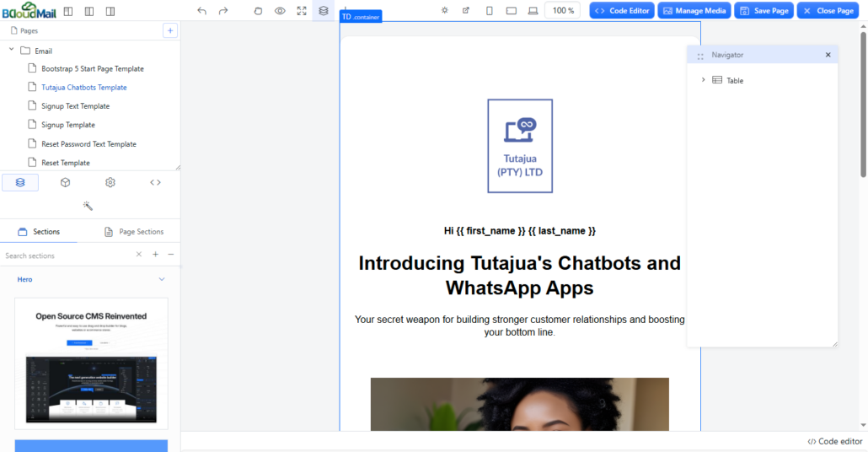Switch to the Page Sections tab
Screen dimensions: 868x452
coord(134,232)
